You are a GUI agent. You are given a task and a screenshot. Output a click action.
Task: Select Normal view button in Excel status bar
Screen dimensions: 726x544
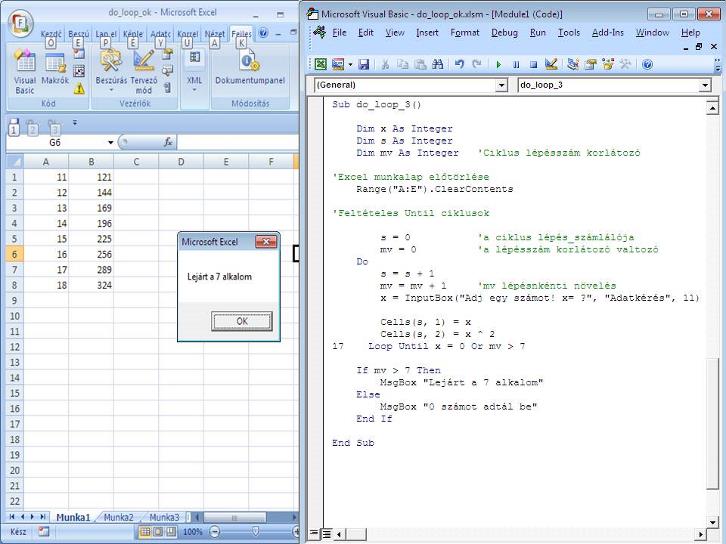[x=145, y=531]
